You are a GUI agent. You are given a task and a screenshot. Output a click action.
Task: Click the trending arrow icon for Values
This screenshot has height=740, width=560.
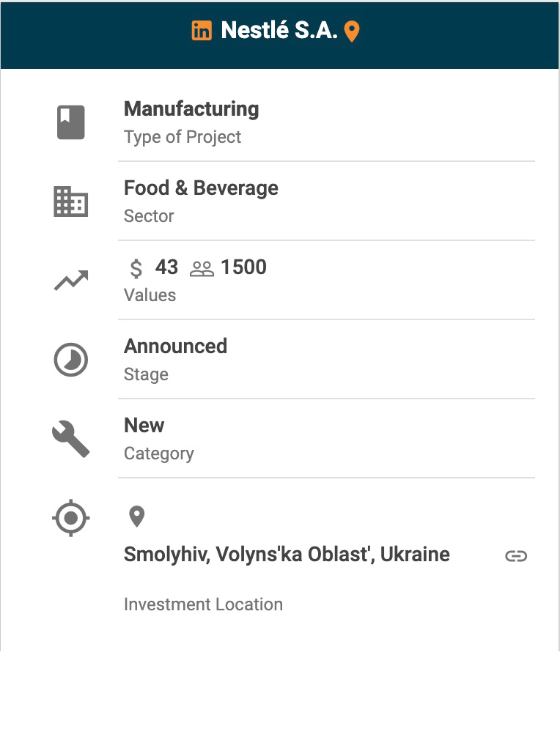(x=71, y=280)
